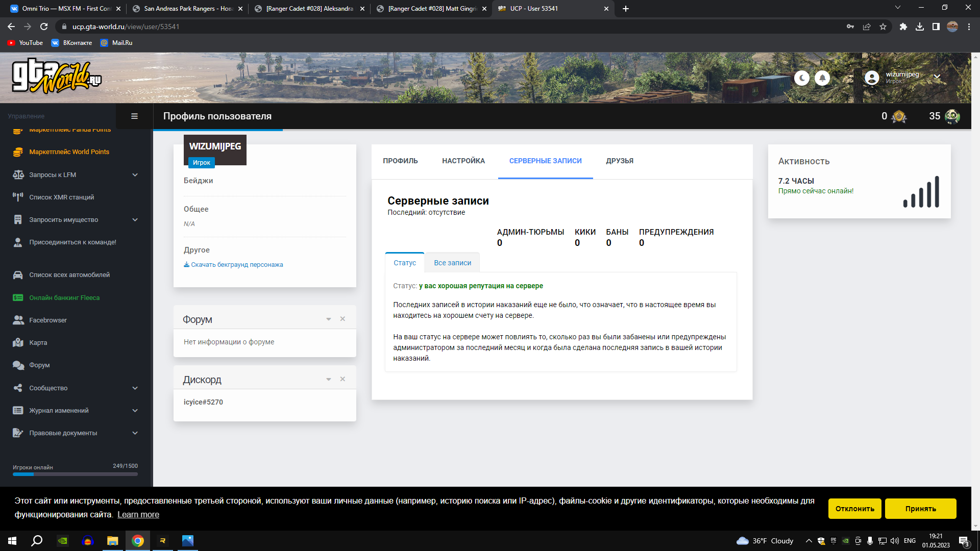Switch to ДРУЗЬЯ tab
Image resolution: width=980 pixels, height=551 pixels.
coord(620,161)
